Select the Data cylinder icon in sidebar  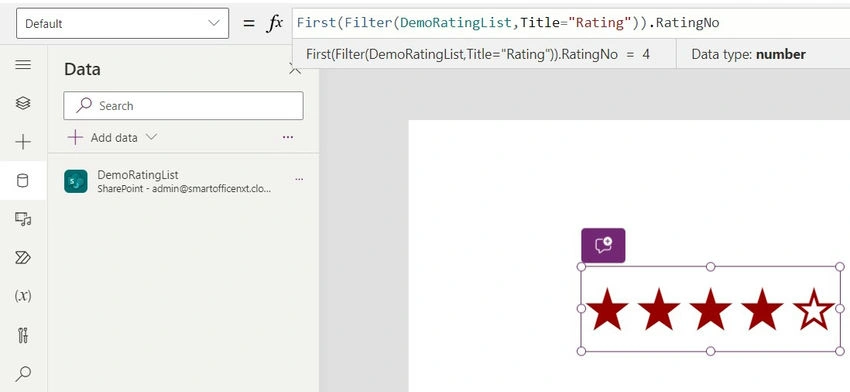click(x=23, y=181)
